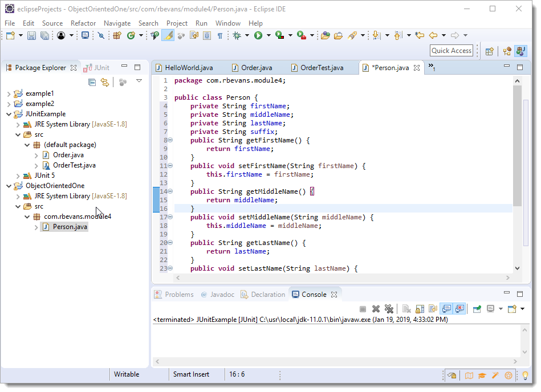Click the Previous Annotation up-arrow icon
Image resolution: width=541 pixels, height=392 pixels.
[398, 35]
